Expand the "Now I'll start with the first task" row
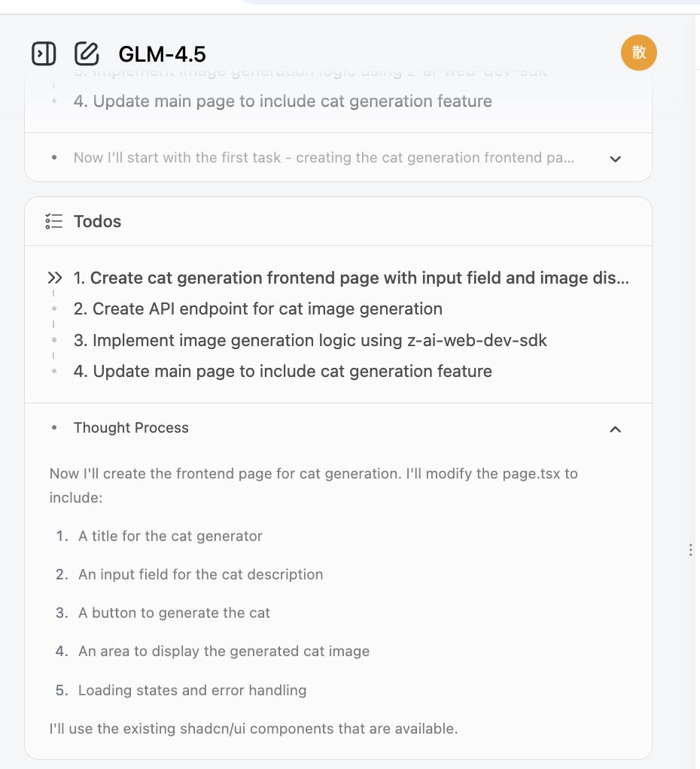The height and width of the screenshot is (769, 700). [x=615, y=159]
